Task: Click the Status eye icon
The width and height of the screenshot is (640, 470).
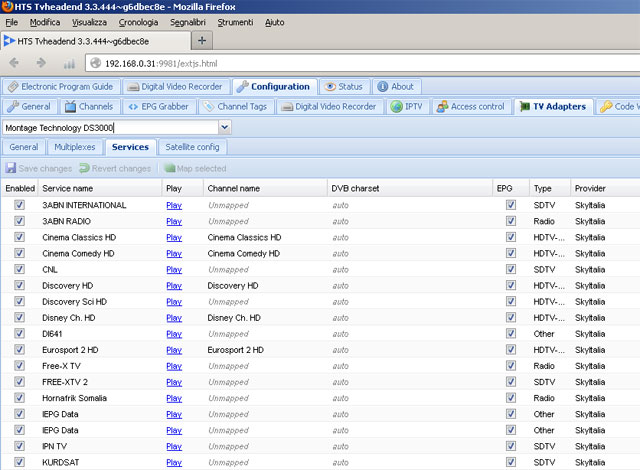Action: (x=330, y=86)
